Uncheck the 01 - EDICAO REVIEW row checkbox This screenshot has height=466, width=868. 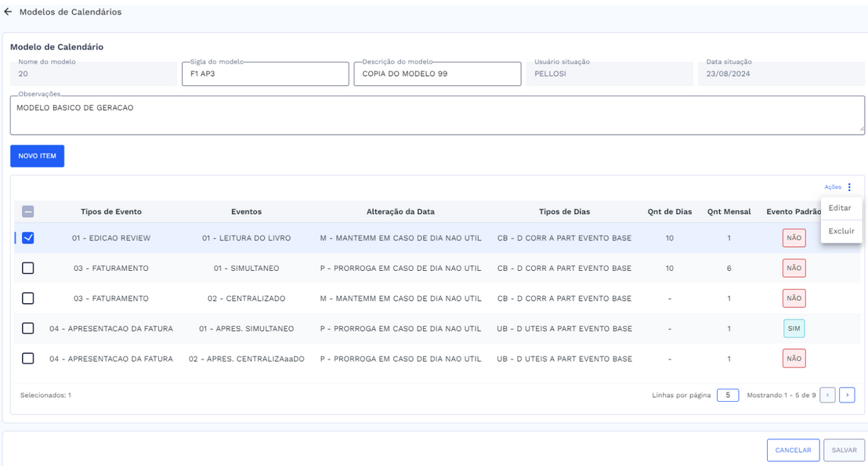(x=28, y=238)
